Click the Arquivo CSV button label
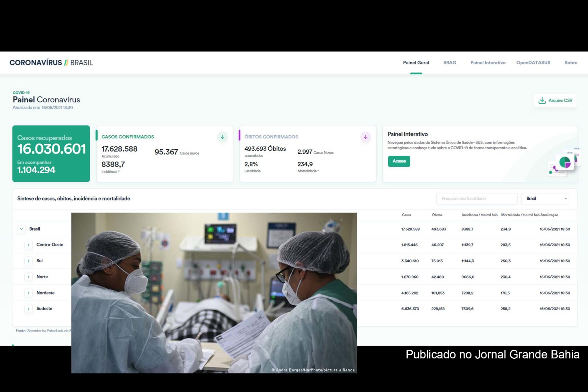588x392 pixels. click(x=560, y=101)
